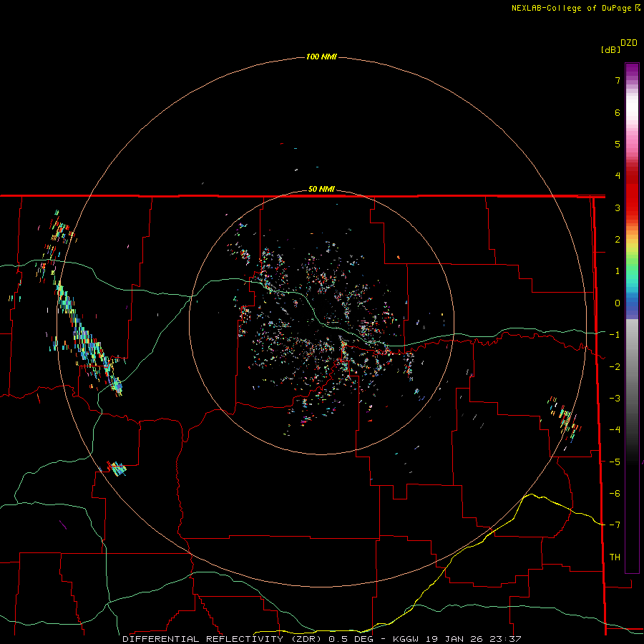Click the 23:37 timestamp in the caption
The width and height of the screenshot is (644, 644).
tap(507, 639)
